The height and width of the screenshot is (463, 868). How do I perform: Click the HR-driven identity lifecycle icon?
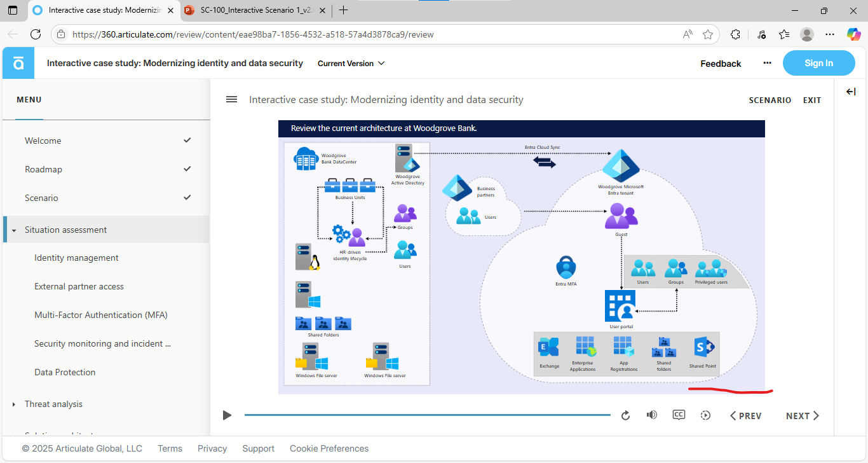click(349, 236)
